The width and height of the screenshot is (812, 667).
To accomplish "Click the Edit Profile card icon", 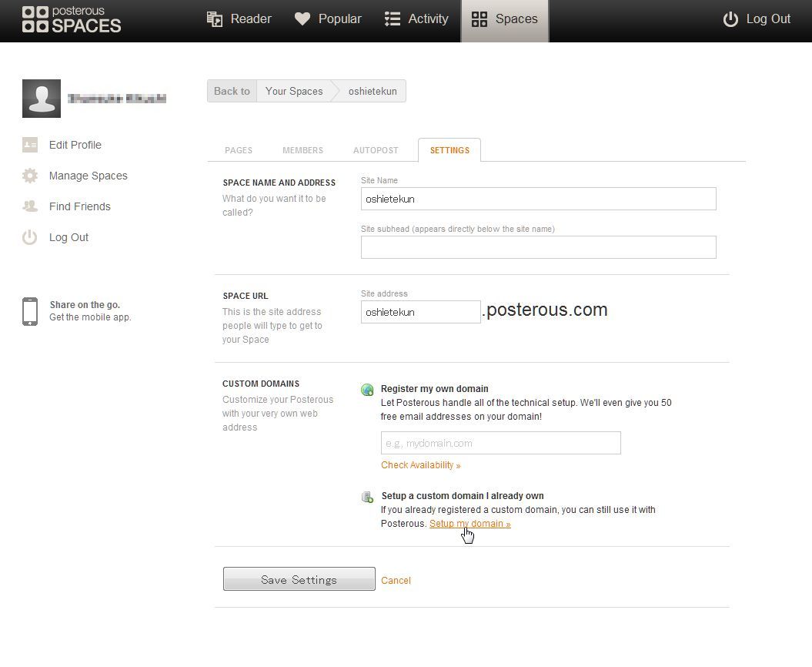I will [x=30, y=145].
